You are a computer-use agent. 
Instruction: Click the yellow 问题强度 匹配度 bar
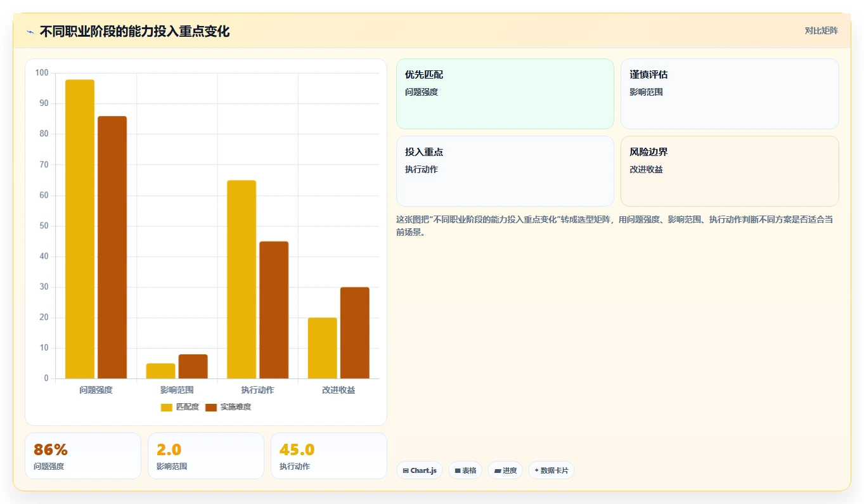point(80,229)
